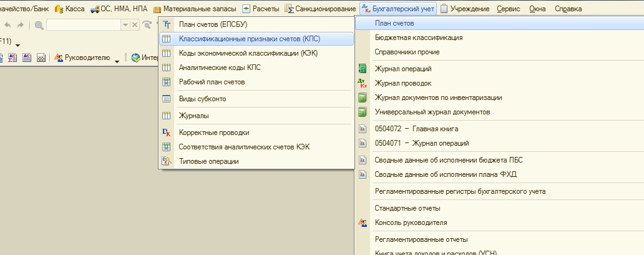Screen dimensions: 644x255
Task: Expand the small arrow under F11)
Action: (17, 45)
